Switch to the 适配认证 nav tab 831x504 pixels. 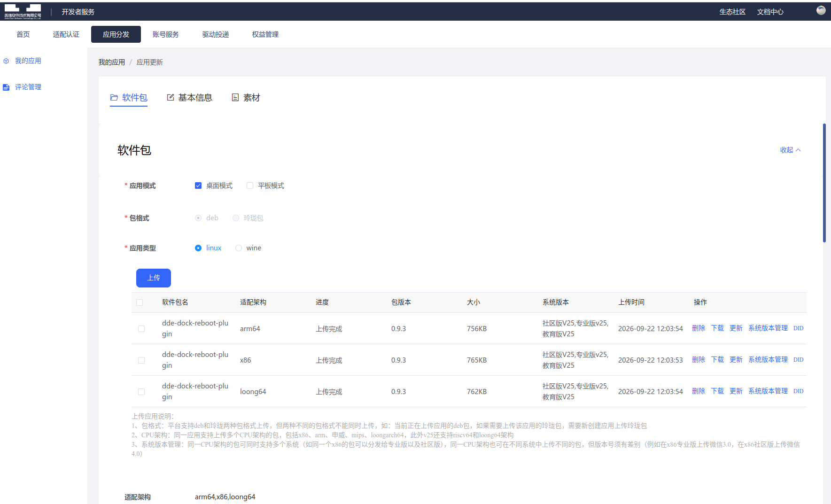(66, 34)
